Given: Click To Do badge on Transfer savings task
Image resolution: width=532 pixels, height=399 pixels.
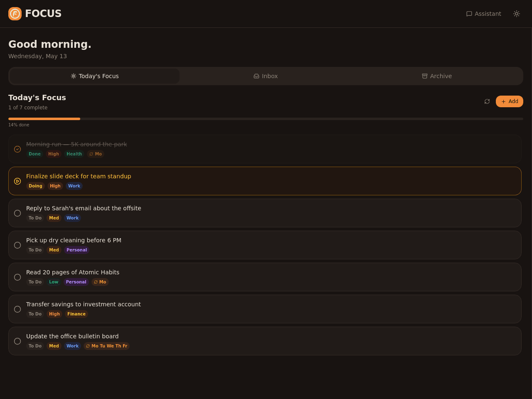Looking at the screenshot, I should (35, 314).
